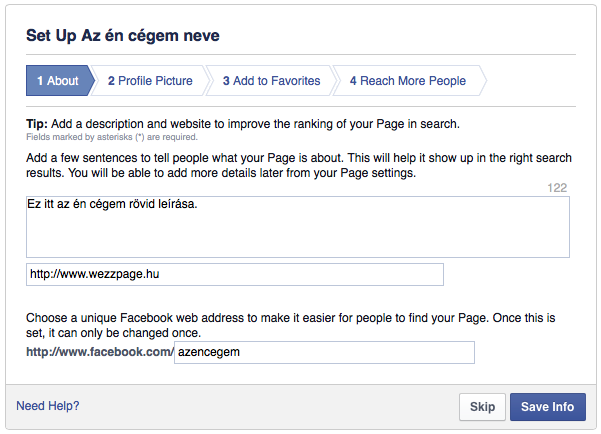The width and height of the screenshot is (601, 434).
Task: Open the Need Help? link
Action: pos(48,406)
